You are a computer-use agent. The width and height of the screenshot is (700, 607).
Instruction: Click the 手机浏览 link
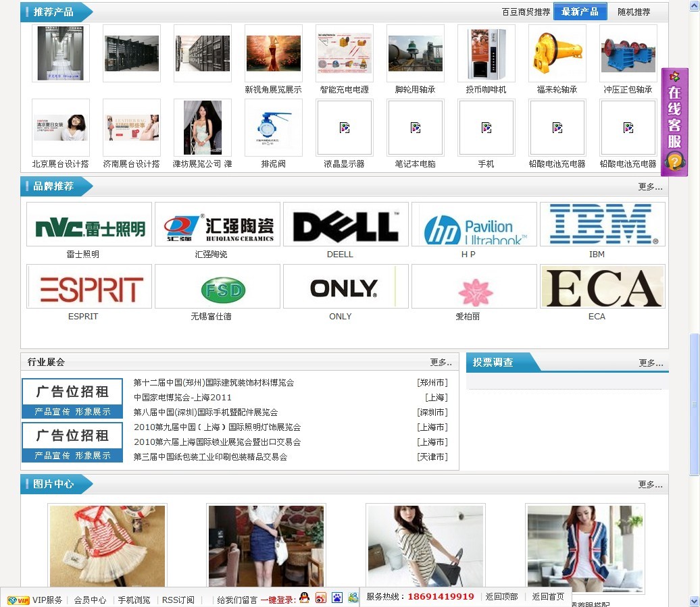[134, 600]
